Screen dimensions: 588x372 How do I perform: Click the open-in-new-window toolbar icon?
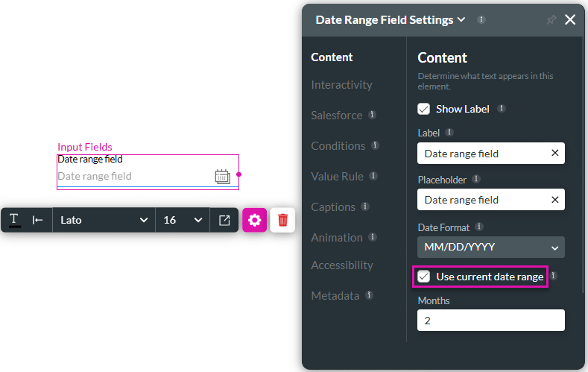(224, 220)
